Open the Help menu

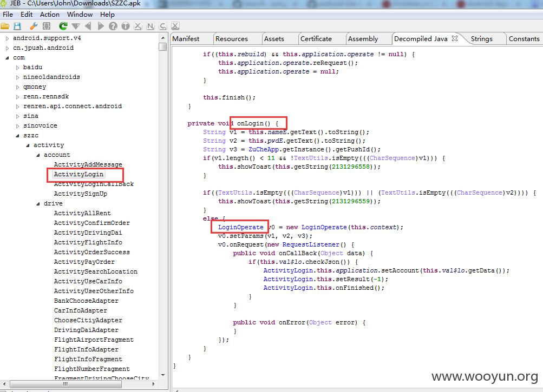(107, 15)
